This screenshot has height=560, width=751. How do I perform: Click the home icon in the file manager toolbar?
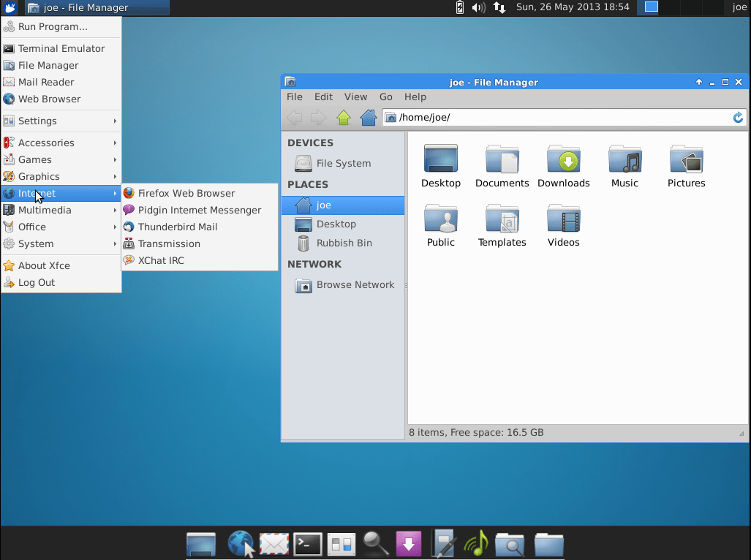(x=368, y=117)
